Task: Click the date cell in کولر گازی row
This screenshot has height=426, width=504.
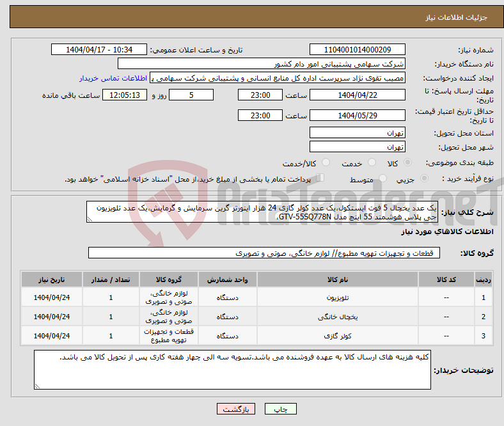Action: point(52,336)
